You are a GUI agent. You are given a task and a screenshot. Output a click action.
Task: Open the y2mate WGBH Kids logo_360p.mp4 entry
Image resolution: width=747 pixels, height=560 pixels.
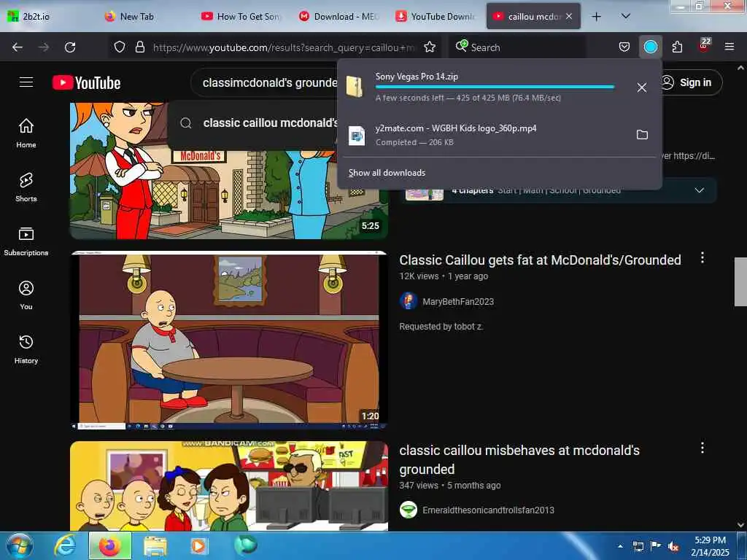point(481,135)
